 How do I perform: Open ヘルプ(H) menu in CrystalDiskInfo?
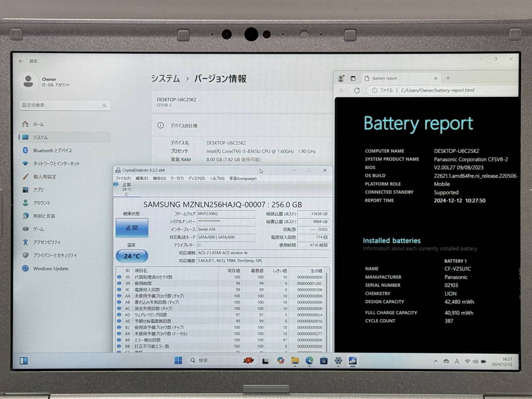(217, 178)
